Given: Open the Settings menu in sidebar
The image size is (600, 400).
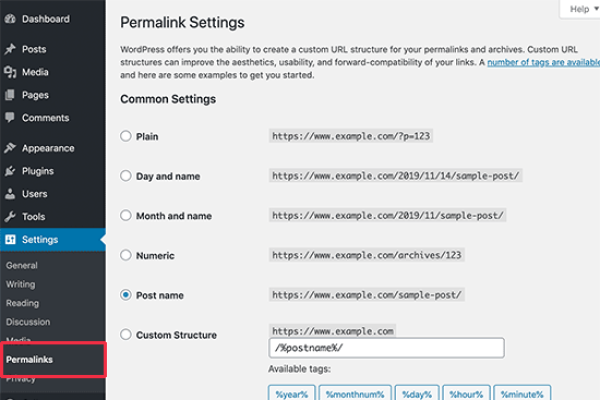Looking at the screenshot, I should (x=40, y=240).
